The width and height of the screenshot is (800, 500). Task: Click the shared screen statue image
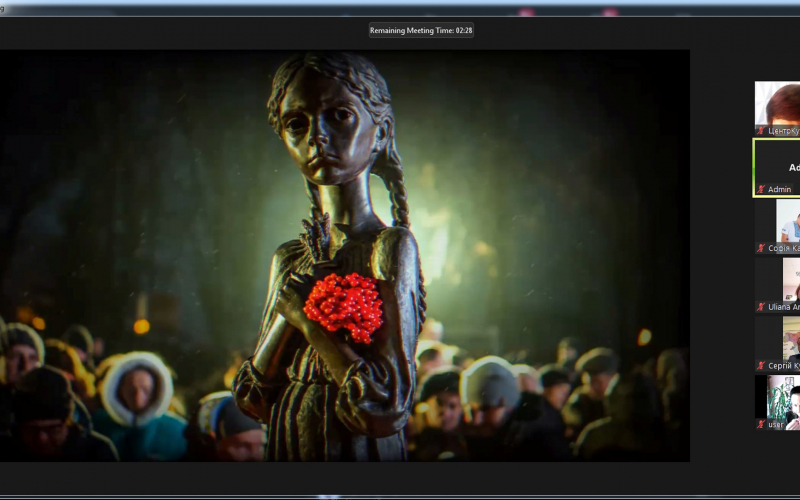click(345, 256)
